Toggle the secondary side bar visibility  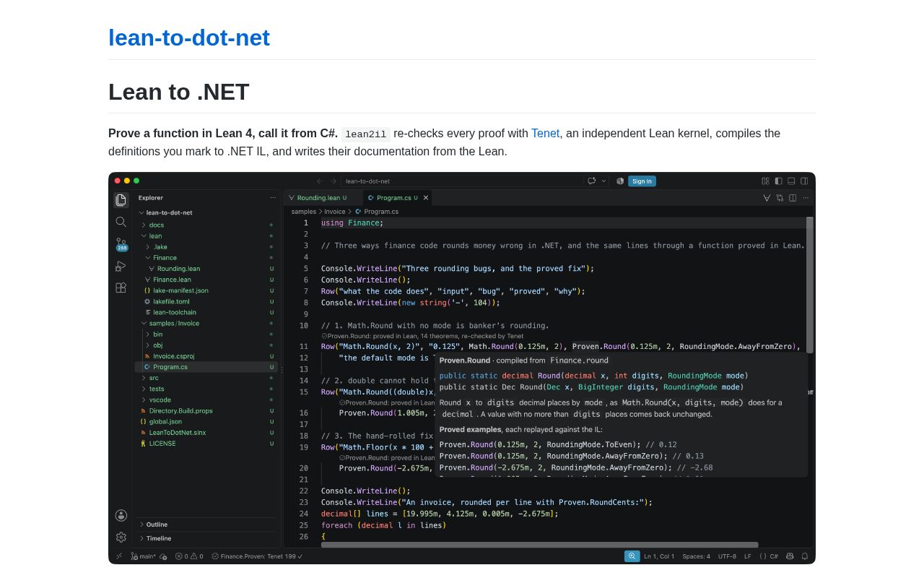[804, 181]
